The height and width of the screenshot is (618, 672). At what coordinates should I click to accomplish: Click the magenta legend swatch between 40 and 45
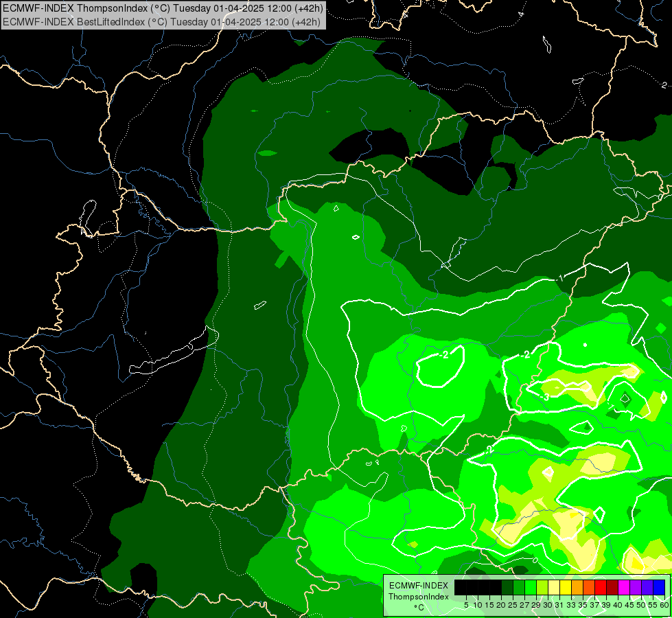tap(624, 587)
